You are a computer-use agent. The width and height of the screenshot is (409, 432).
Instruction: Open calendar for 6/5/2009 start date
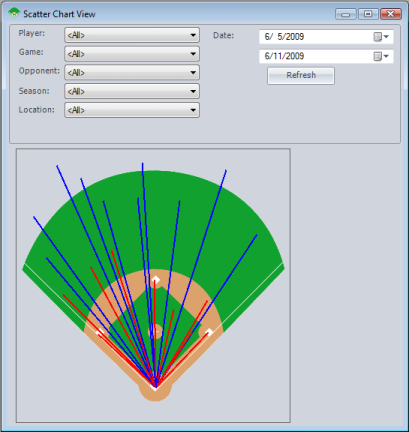click(381, 37)
